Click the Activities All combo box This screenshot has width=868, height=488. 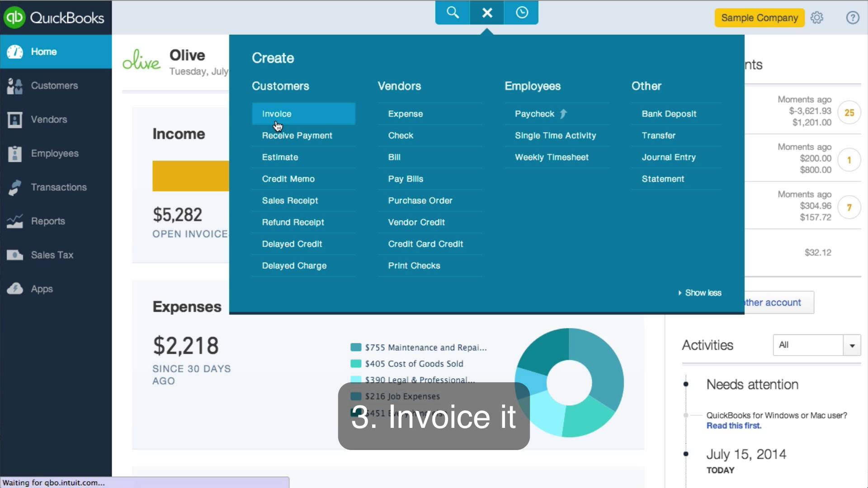pos(816,345)
